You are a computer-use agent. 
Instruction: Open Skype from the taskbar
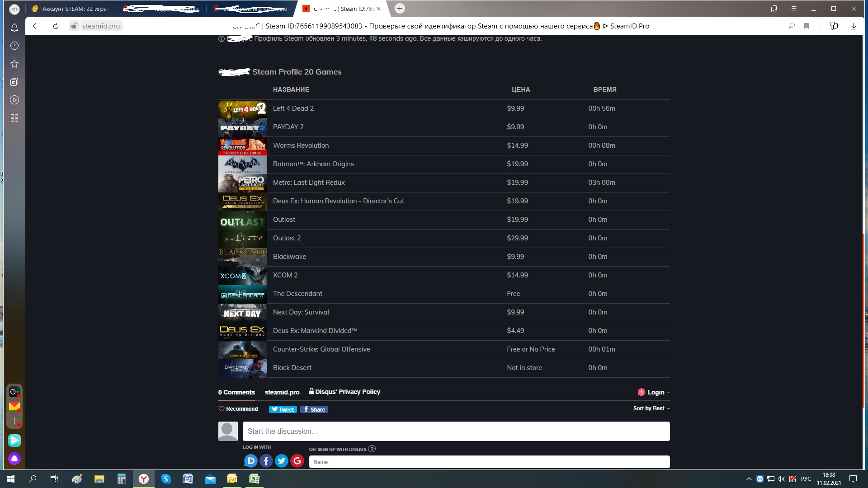pyautogui.click(x=166, y=479)
